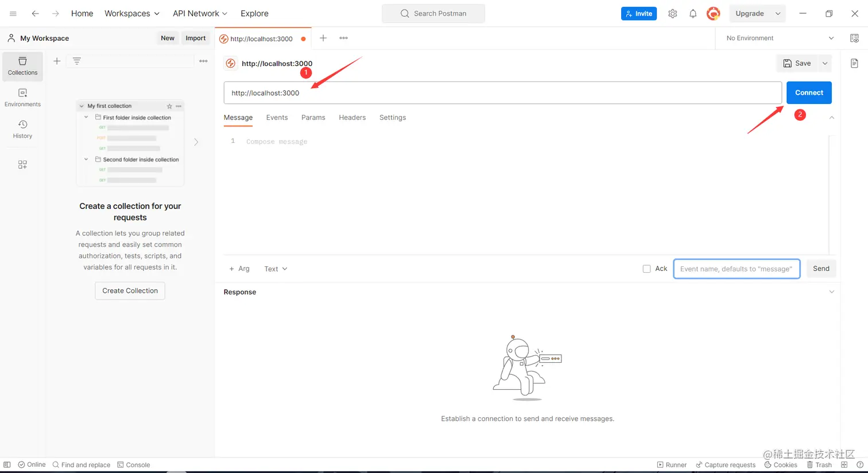Open Postman settings gear
The width and height of the screenshot is (868, 473).
point(672,13)
